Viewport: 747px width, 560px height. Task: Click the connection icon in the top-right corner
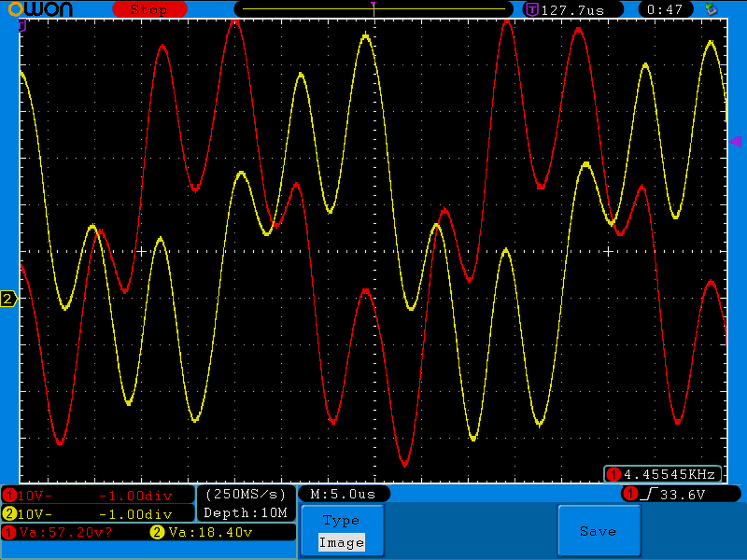711,9
